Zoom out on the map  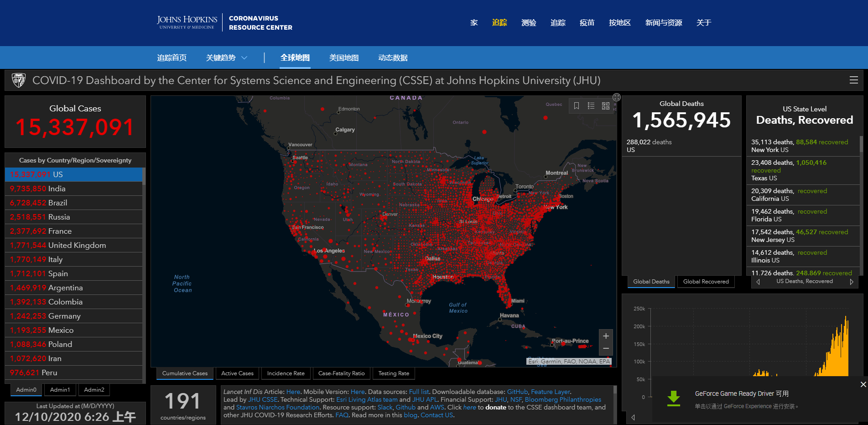click(x=606, y=348)
